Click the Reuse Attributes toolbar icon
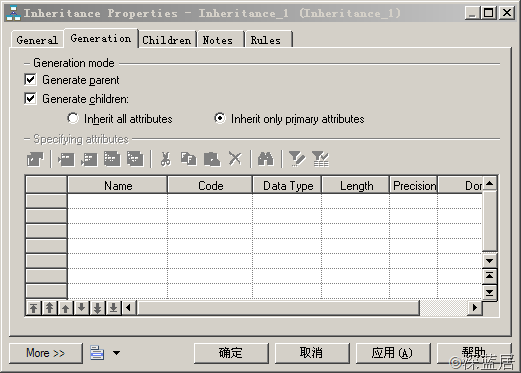 pyautogui.click(x=135, y=159)
